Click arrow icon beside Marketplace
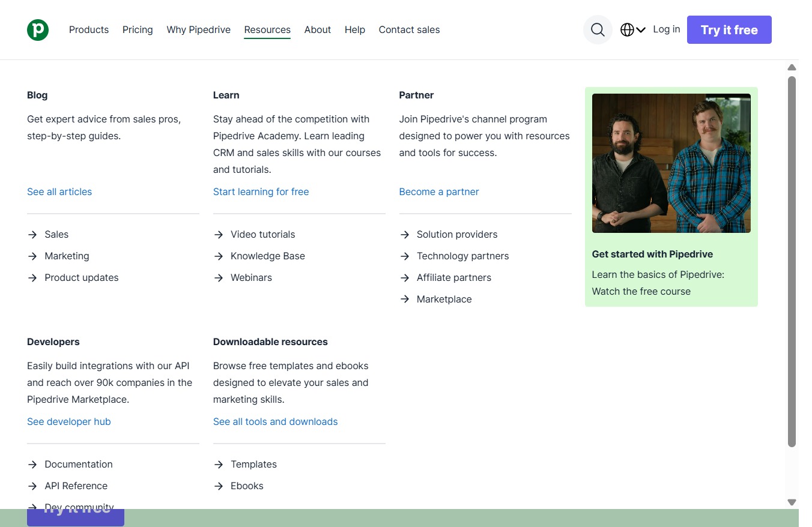Viewport: 812px width, 527px height. coord(405,300)
